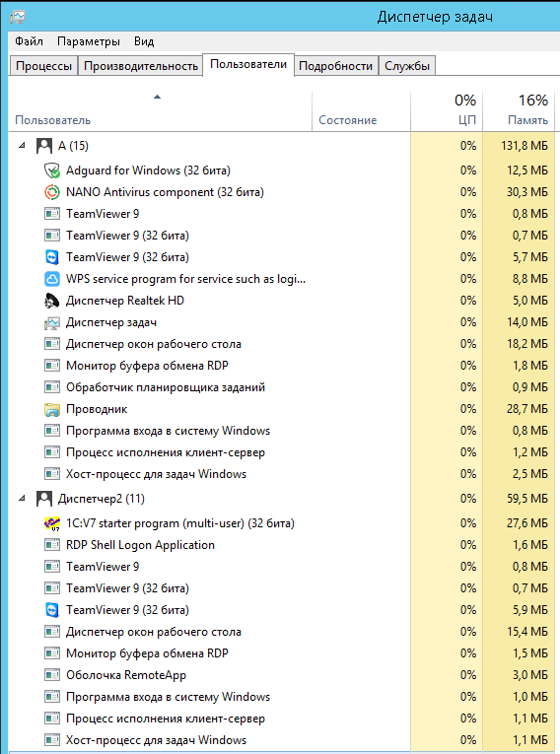Sort by the ЦП column header
560x754 pixels.
[x=447, y=110]
